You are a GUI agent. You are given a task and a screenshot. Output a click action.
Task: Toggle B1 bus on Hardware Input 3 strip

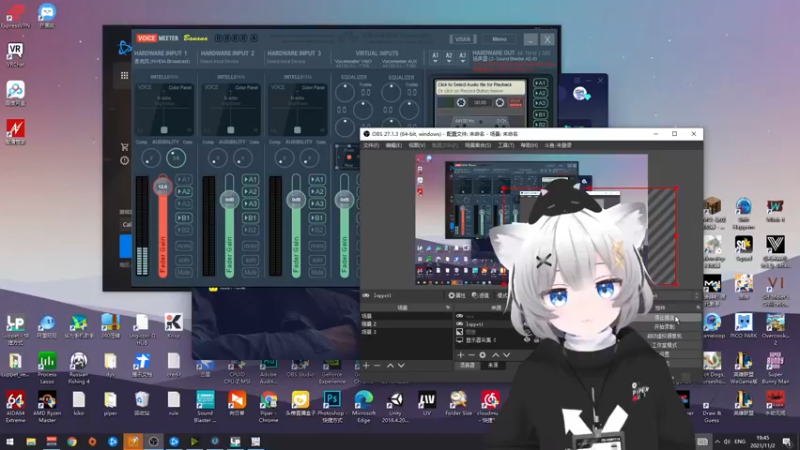(317, 218)
